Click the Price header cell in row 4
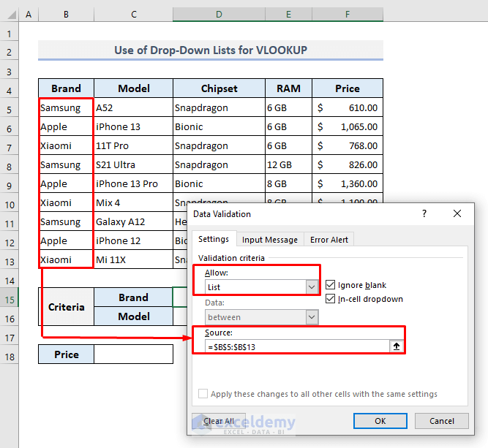Image resolution: width=488 pixels, height=448 pixels. click(x=348, y=88)
